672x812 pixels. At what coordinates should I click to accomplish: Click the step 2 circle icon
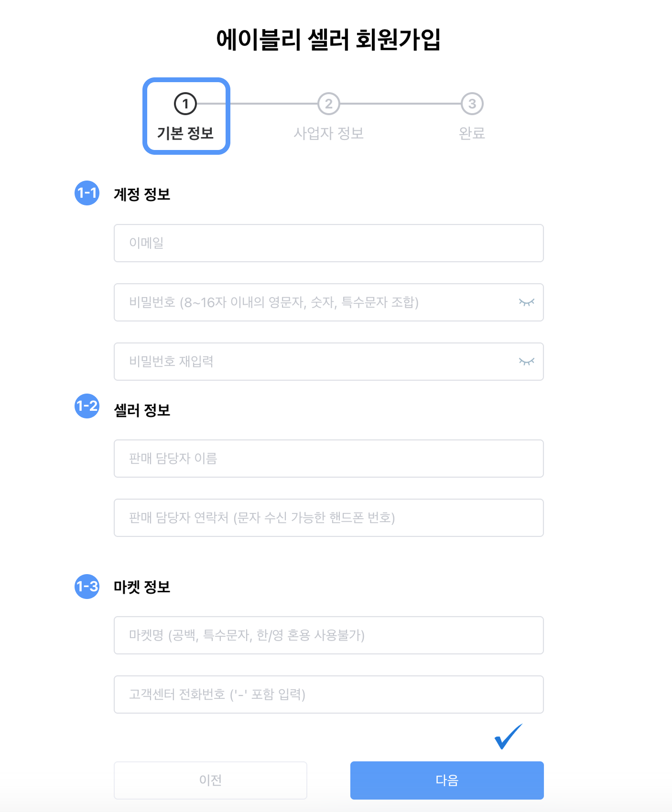point(328,104)
